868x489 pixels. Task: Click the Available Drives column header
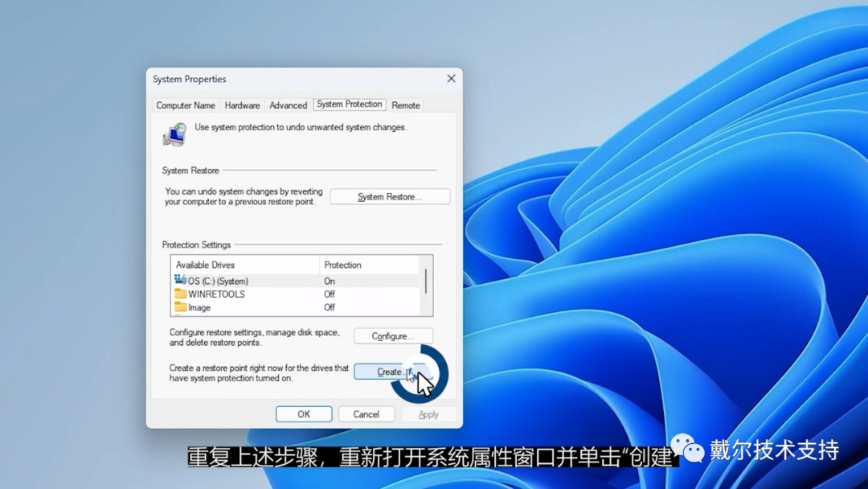(x=245, y=265)
